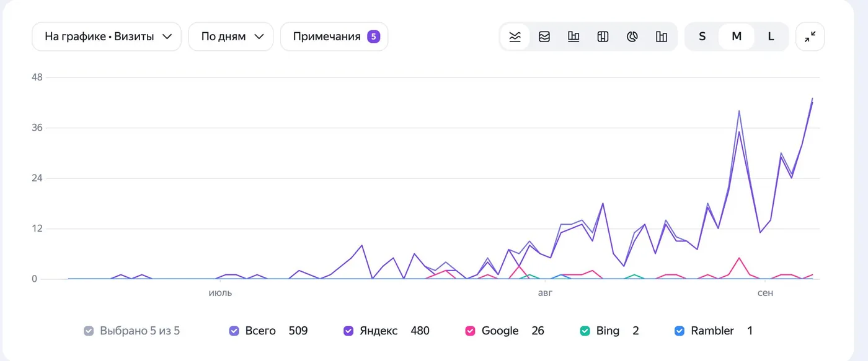Switch to the line chart view
868x361 pixels.
click(x=515, y=37)
